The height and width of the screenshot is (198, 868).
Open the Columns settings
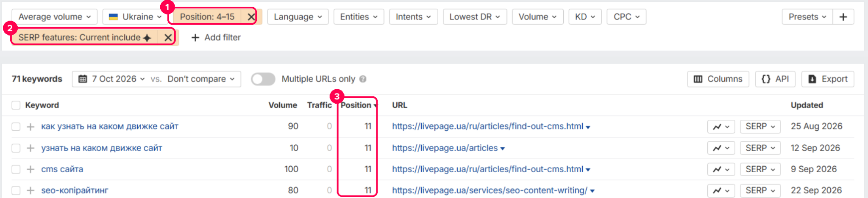[718, 79]
